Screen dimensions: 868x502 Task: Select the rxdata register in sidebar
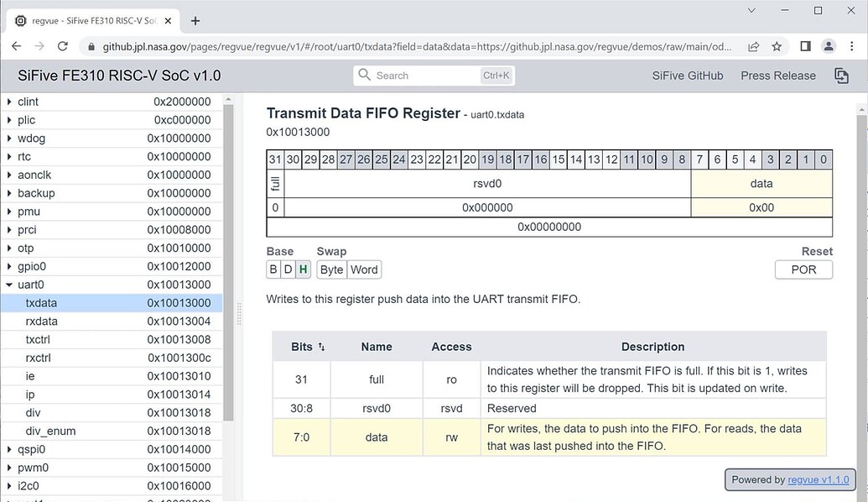(42, 321)
